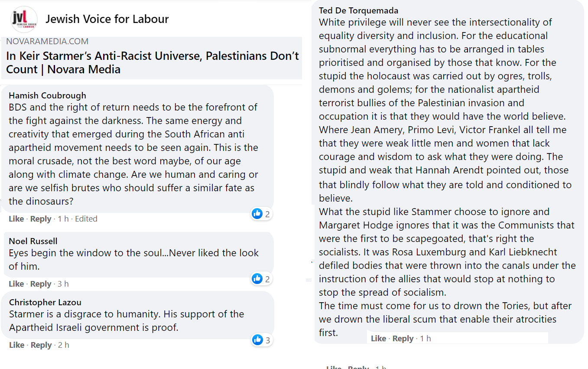The height and width of the screenshot is (369, 588).
Task: Click the Jewish Voice for Labour logo
Action: 24,19
